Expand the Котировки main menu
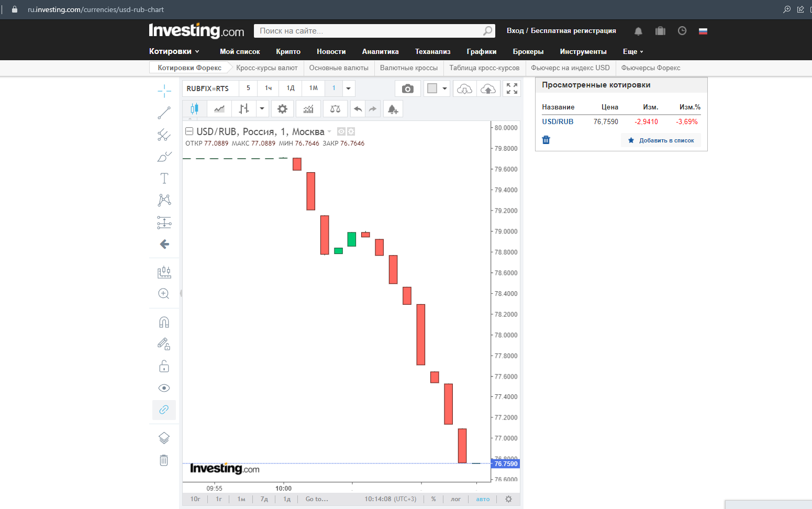Screen dimensions: 812x509 coord(174,51)
